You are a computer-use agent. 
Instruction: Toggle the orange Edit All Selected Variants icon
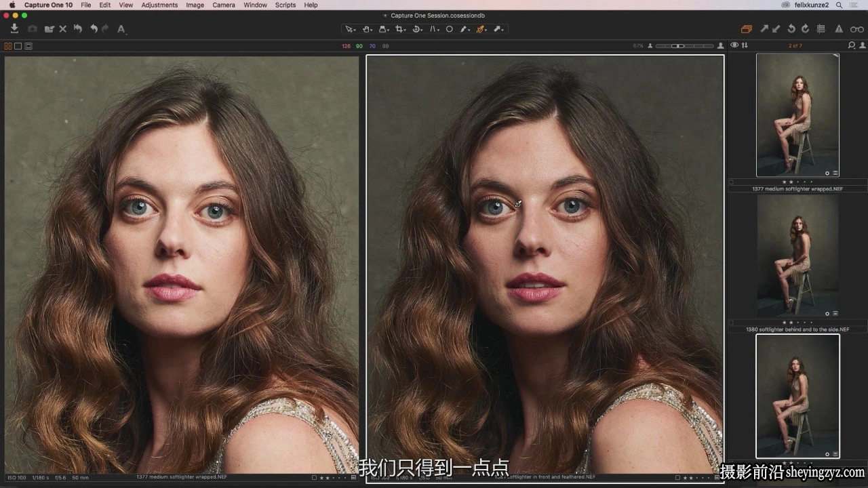coord(747,29)
